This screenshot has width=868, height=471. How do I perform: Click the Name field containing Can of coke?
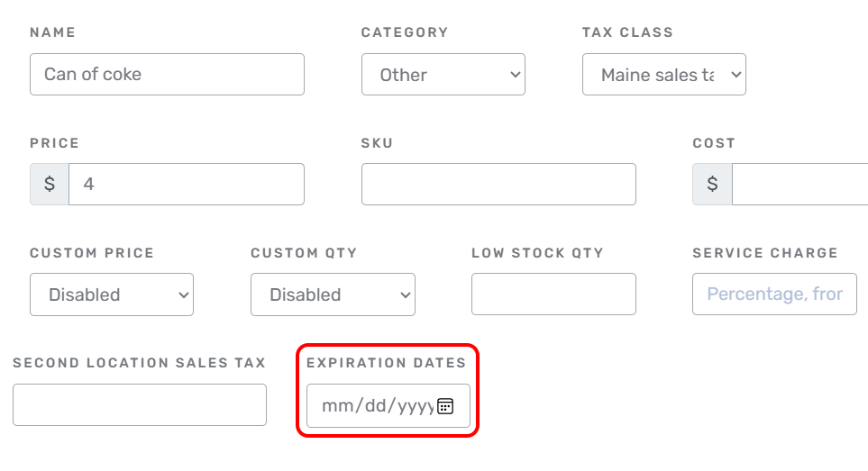(167, 75)
